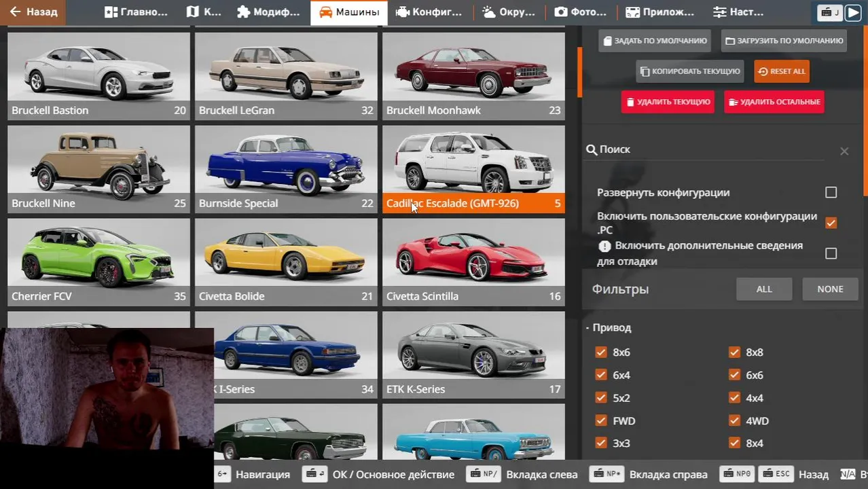The image size is (868, 489).
Task: Click the red Удалить текущую button
Action: (668, 102)
